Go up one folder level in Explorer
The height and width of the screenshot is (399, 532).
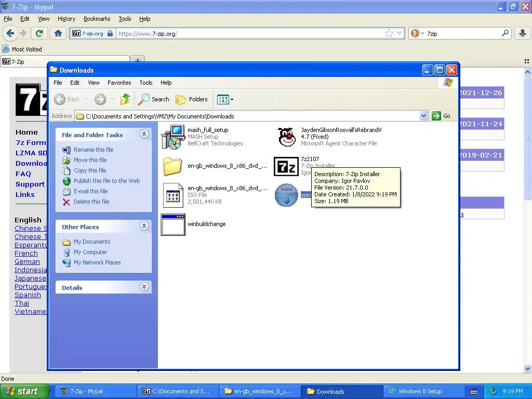[125, 99]
